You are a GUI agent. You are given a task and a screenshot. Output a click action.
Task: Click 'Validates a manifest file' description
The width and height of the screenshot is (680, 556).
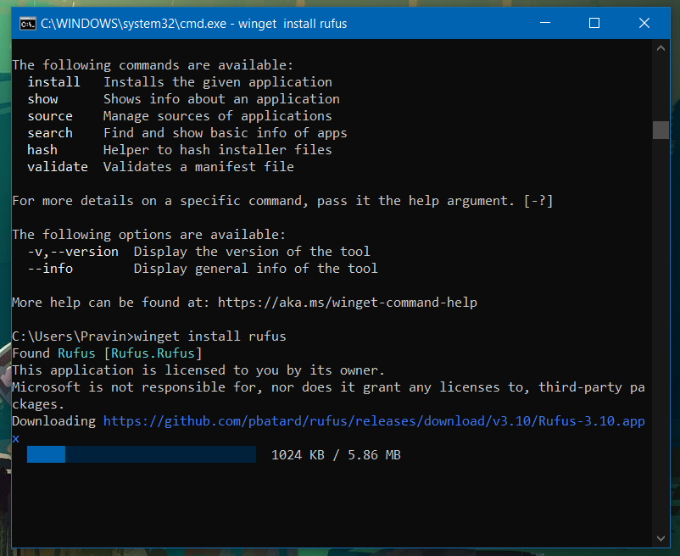pyautogui.click(x=199, y=167)
